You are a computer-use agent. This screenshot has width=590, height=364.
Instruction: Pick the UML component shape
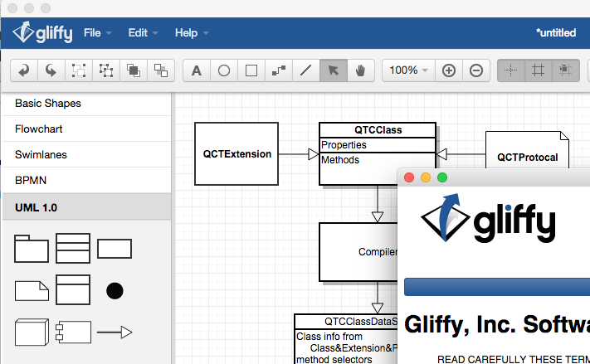point(73,332)
